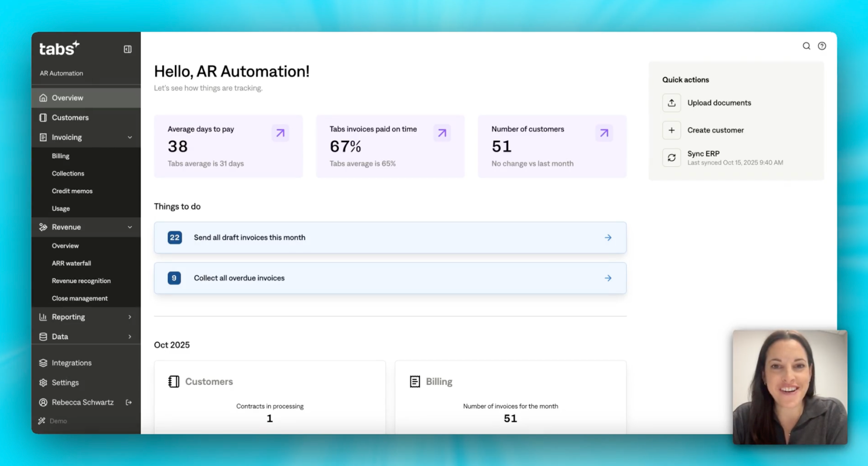Image resolution: width=868 pixels, height=466 pixels.
Task: Click Upload documents quick action
Action: click(719, 103)
